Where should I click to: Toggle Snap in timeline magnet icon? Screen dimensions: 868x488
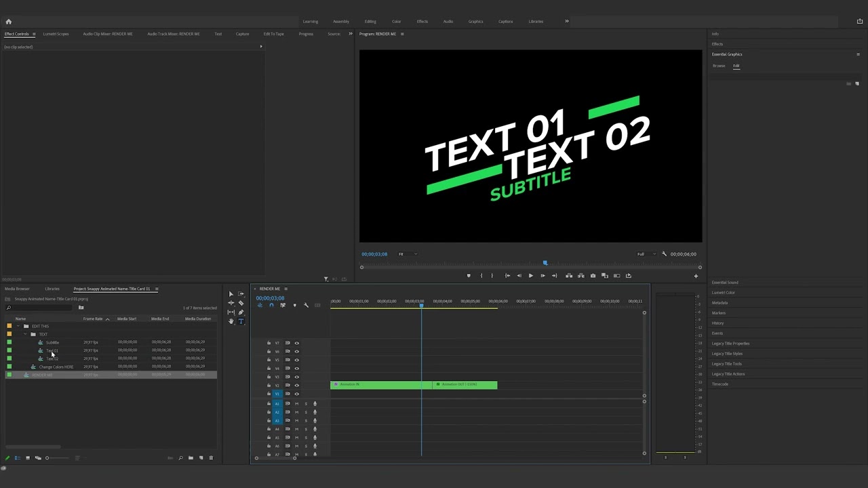click(x=271, y=306)
